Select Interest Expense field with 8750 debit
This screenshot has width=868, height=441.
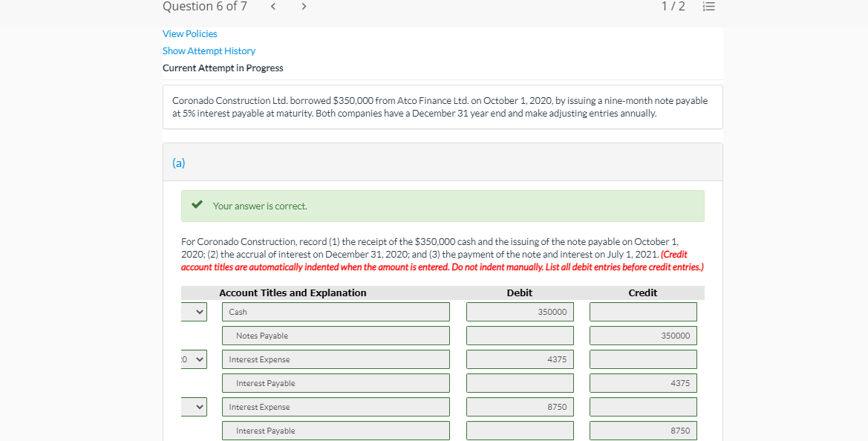click(x=336, y=408)
